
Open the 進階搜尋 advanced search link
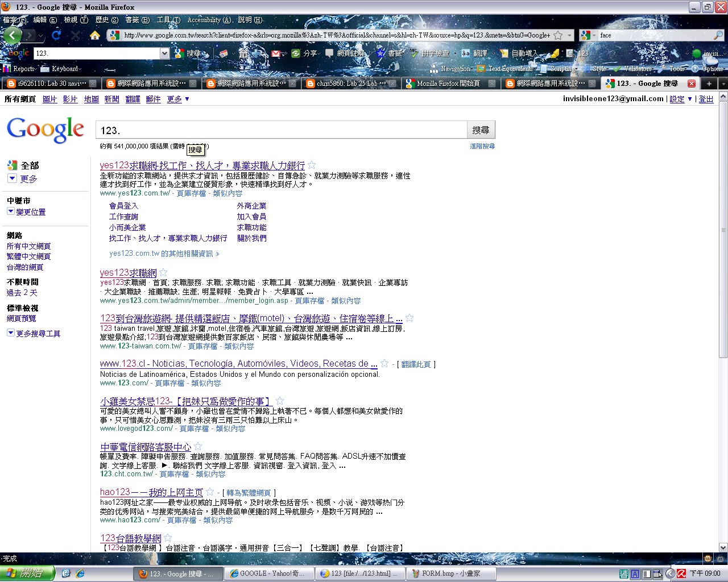tap(482, 146)
